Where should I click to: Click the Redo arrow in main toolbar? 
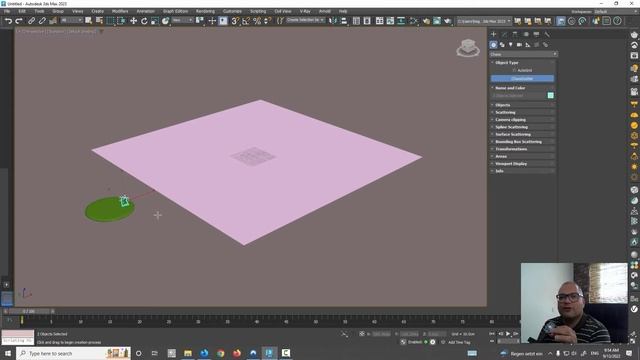[19, 21]
